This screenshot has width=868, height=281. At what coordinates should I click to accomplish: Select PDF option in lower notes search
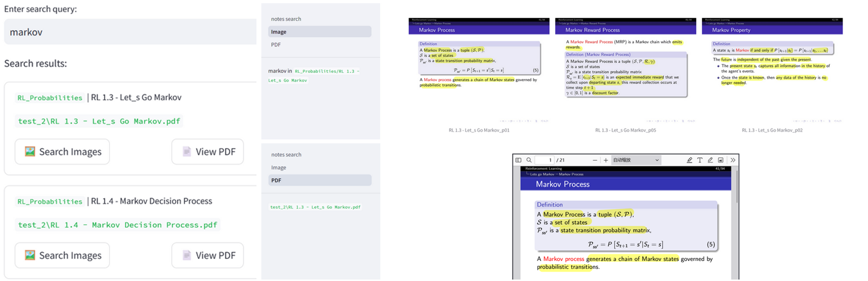(x=320, y=180)
